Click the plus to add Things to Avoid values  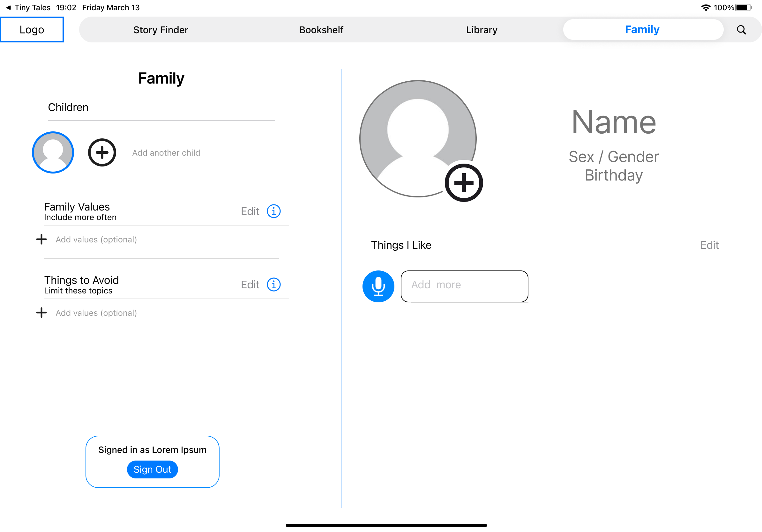pos(41,313)
